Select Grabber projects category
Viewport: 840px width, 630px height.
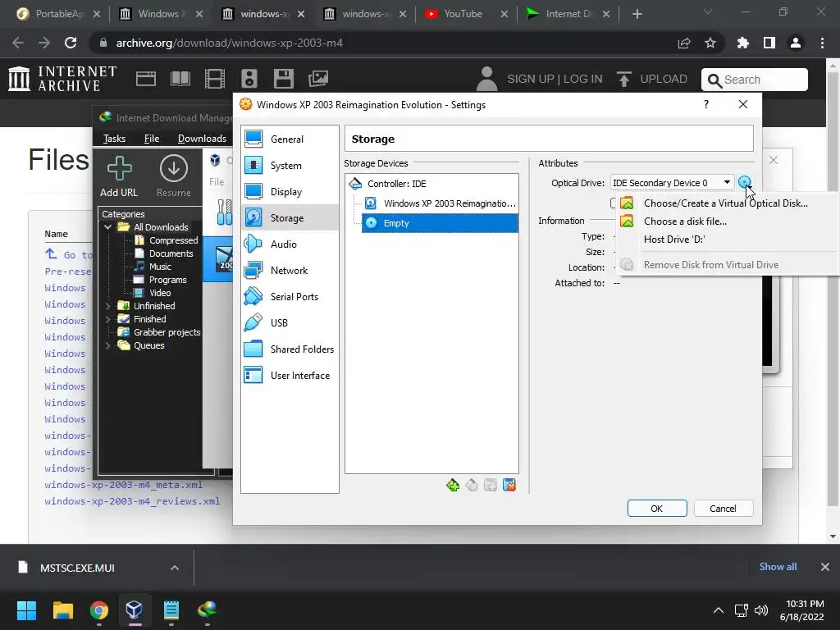167,332
